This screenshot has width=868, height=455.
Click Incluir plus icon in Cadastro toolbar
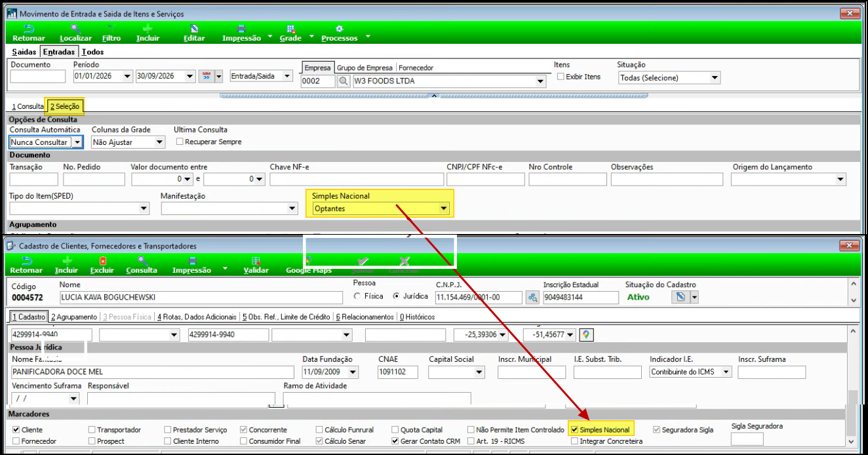tap(66, 261)
